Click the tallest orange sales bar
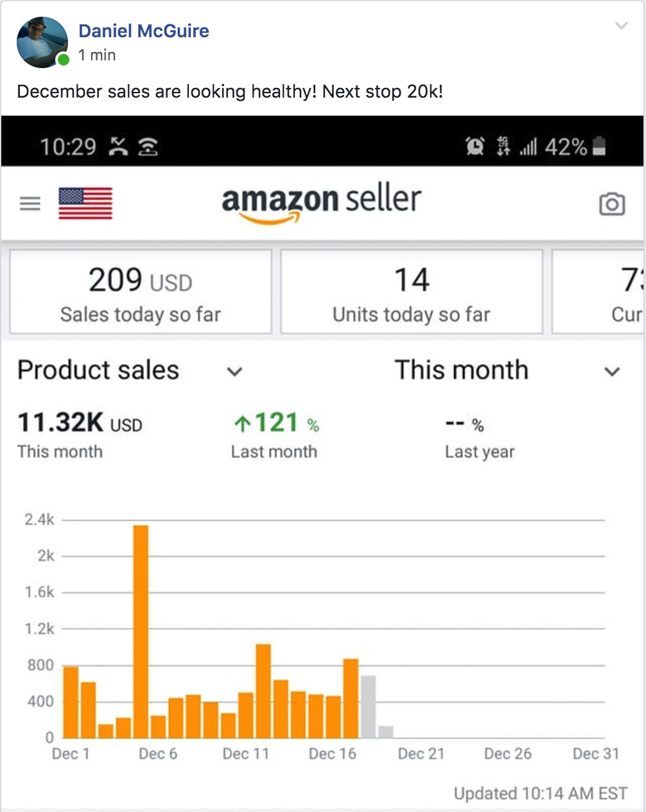Screen dimensions: 646x812 point(141,631)
